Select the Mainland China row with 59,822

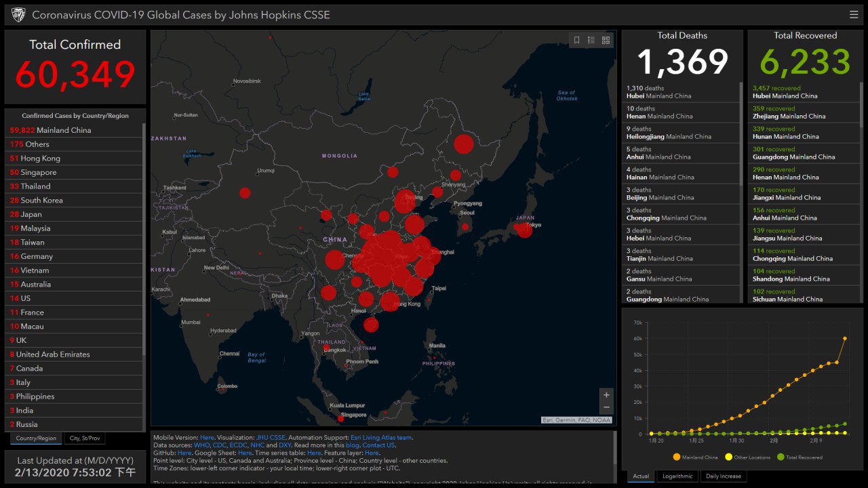[75, 130]
